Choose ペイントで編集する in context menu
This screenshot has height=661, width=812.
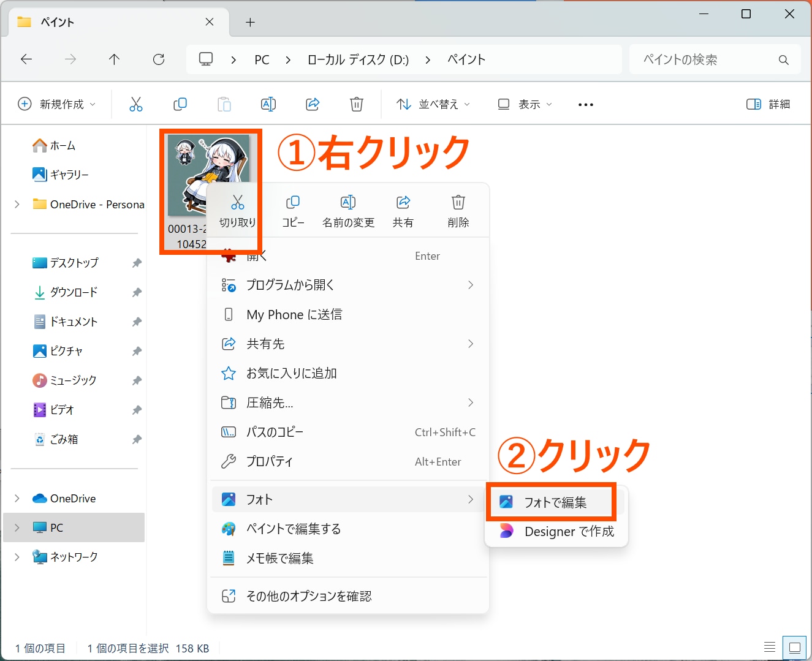[293, 529]
